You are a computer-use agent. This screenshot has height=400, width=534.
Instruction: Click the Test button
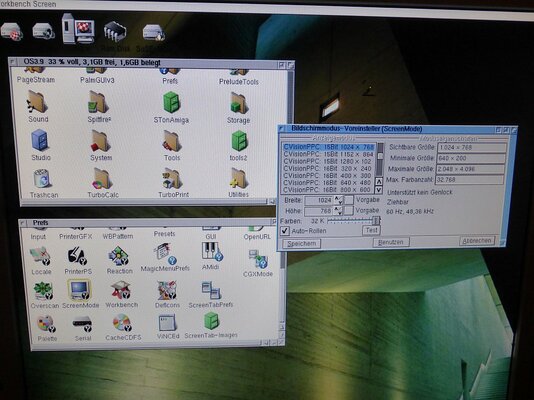[x=371, y=230]
